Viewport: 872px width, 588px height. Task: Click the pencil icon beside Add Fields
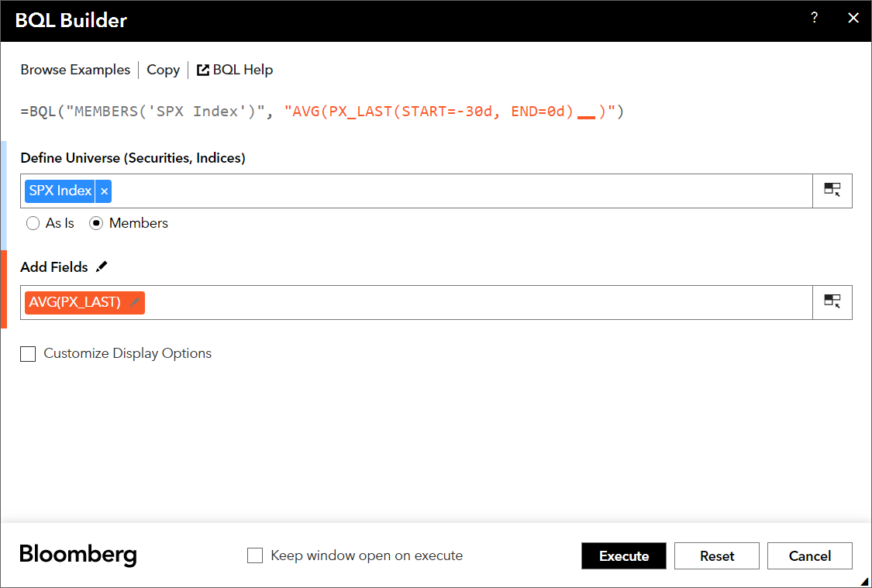click(x=101, y=266)
